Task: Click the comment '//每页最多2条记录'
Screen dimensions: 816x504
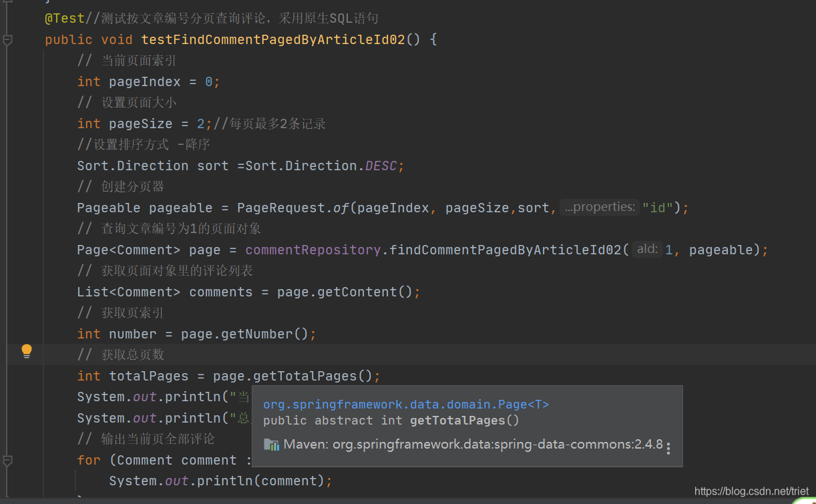Action: [270, 123]
